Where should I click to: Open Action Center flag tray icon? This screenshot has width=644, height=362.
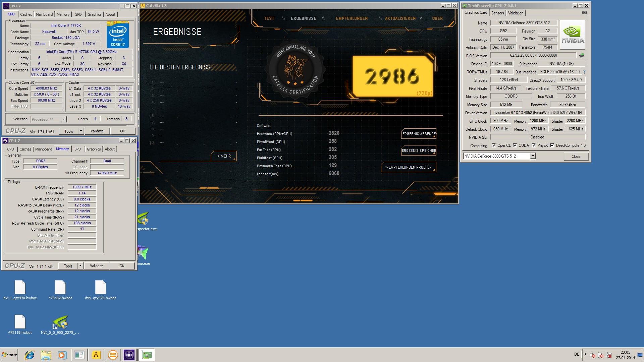tap(601, 355)
